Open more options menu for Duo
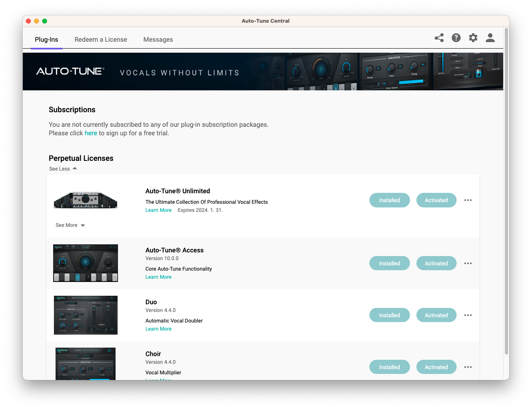Screen dimensions: 532x410 [468, 315]
